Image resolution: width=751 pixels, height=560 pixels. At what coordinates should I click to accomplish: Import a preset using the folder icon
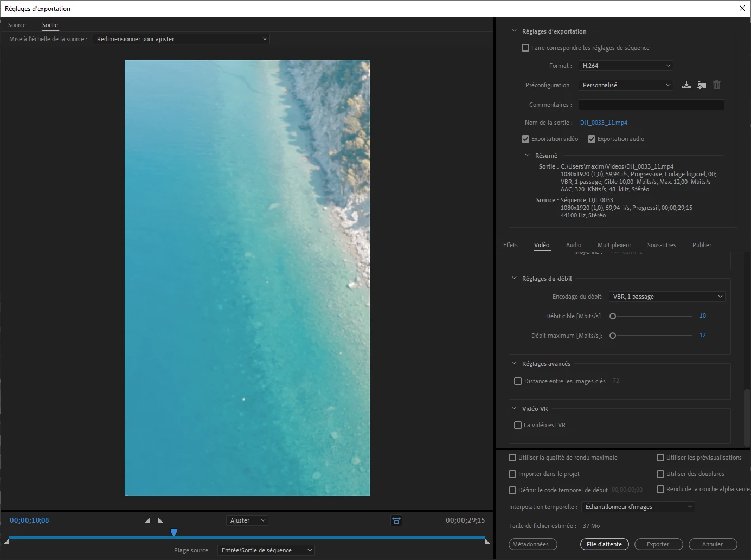coord(702,85)
